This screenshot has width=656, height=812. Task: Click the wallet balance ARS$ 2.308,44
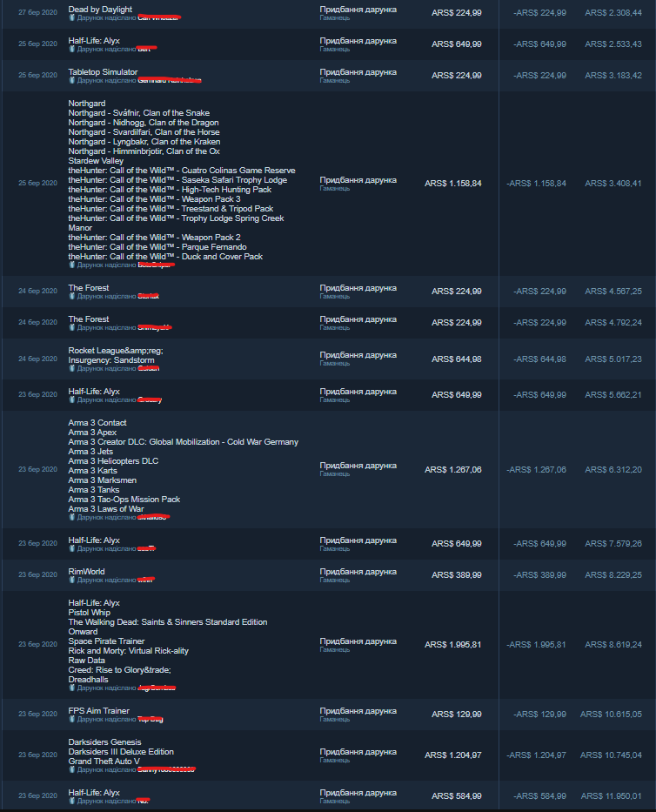click(613, 13)
